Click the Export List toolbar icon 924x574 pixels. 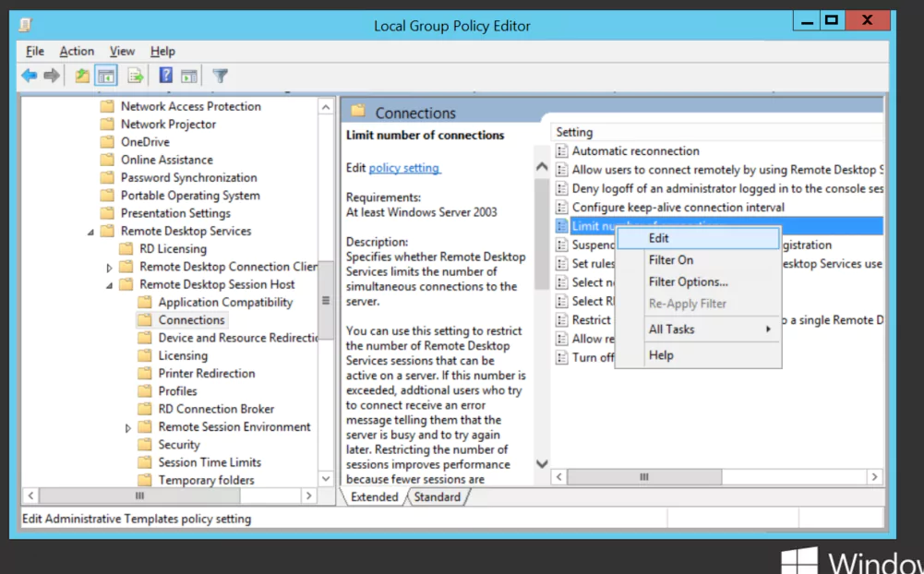pyautogui.click(x=136, y=76)
